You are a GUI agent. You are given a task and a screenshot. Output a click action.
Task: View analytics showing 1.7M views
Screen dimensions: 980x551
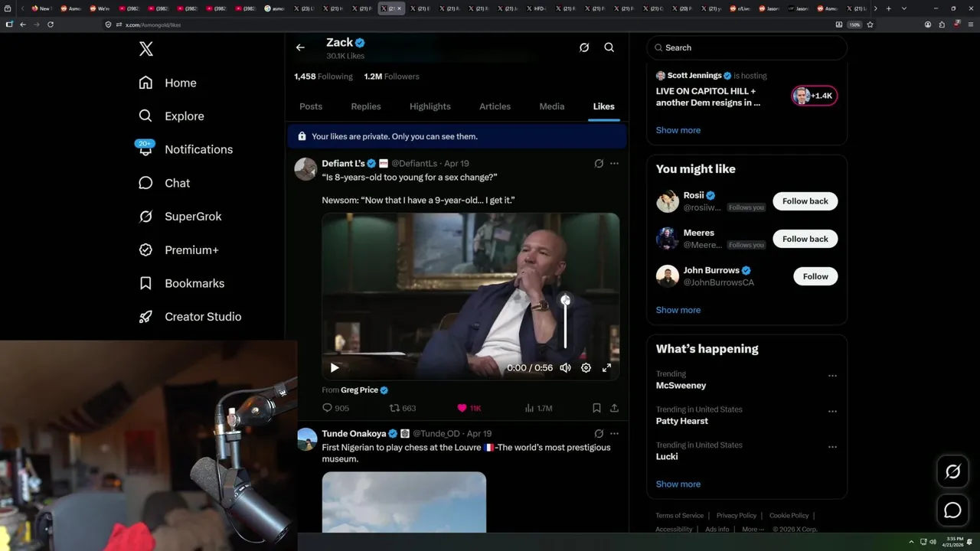(x=538, y=409)
